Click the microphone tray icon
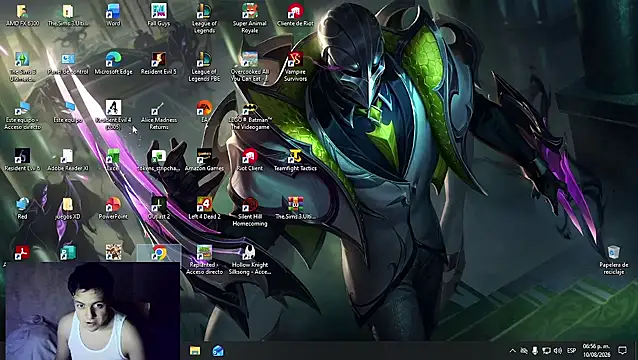 535,351
